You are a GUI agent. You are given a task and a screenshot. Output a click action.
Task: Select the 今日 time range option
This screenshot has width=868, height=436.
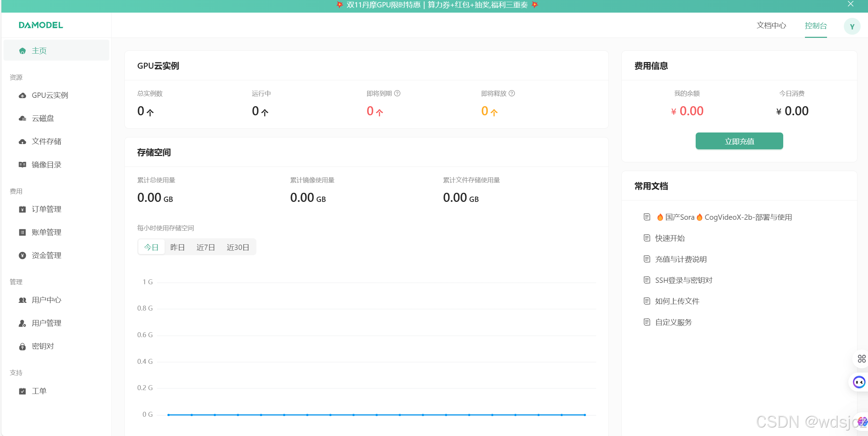click(151, 247)
